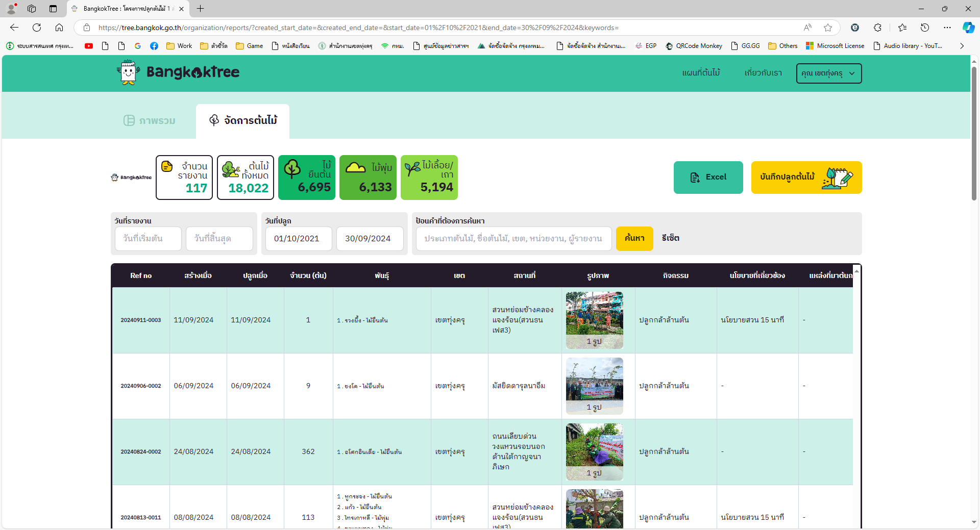Open the Facebook bookmark icon
This screenshot has height=530, width=980.
(x=154, y=46)
